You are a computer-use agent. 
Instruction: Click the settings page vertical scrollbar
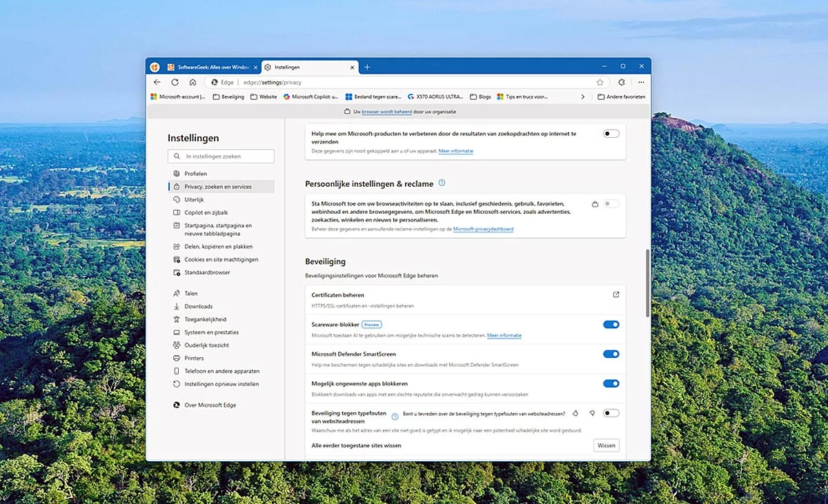click(x=647, y=283)
